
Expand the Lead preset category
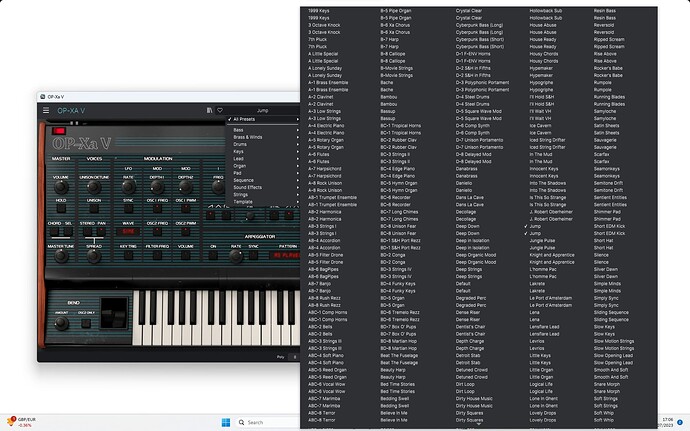(263, 158)
